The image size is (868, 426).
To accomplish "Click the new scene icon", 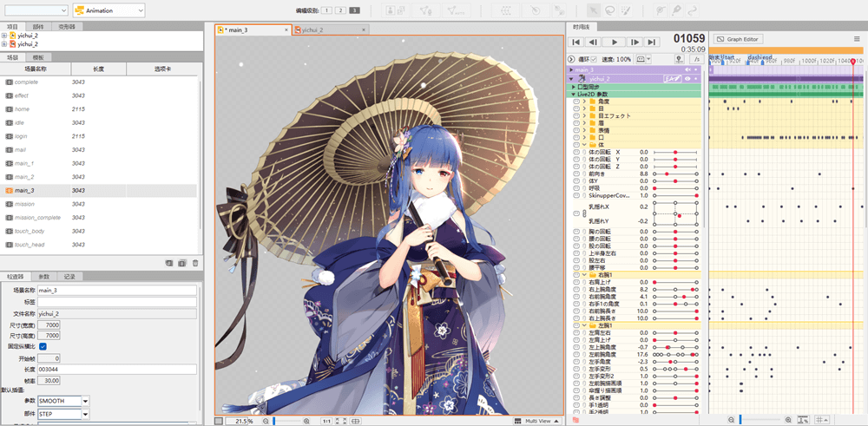I will click(169, 264).
